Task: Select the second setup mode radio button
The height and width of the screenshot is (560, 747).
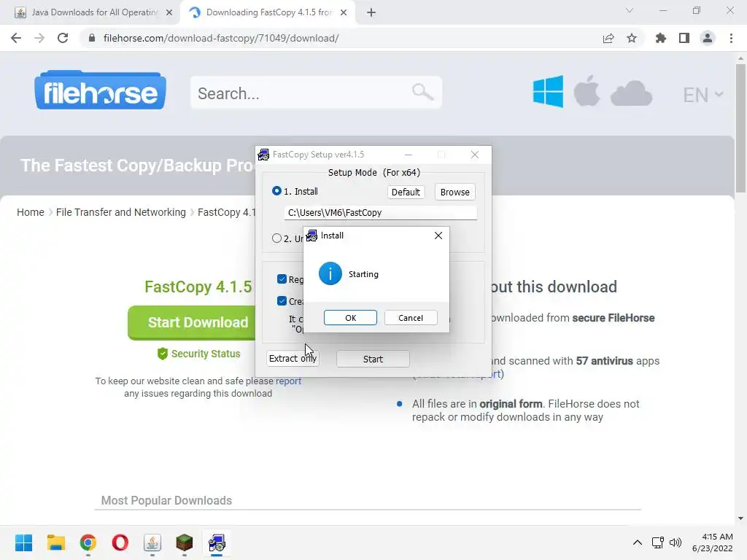Action: [x=276, y=238]
